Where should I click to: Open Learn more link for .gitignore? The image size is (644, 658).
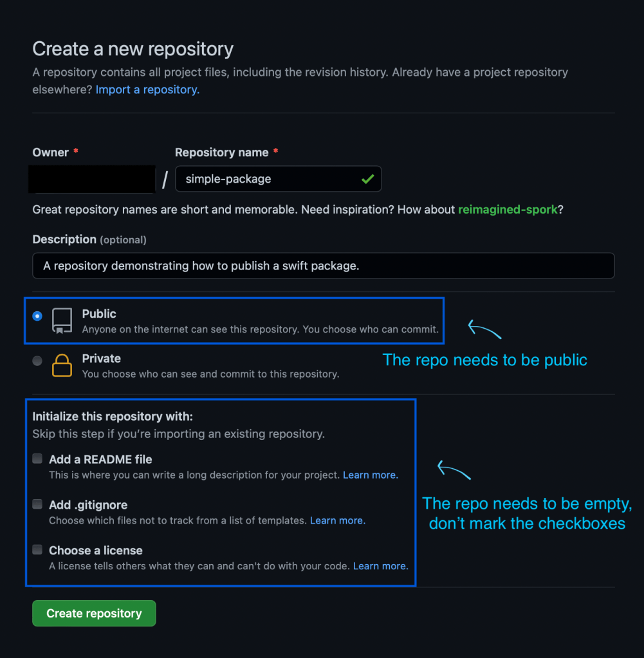[x=337, y=520]
